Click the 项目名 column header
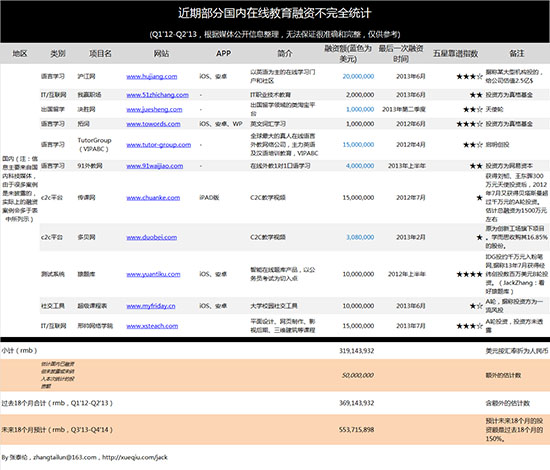The image size is (550, 470). point(100,53)
